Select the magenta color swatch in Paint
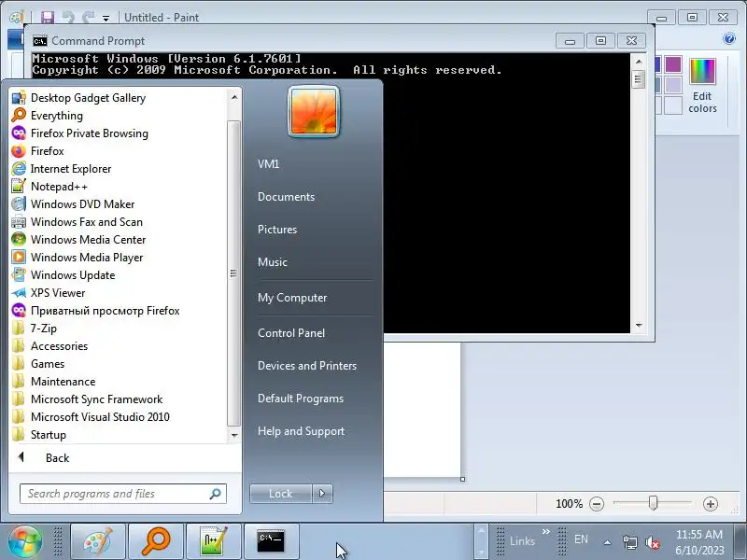Screen dimensions: 747x560 click(673, 64)
